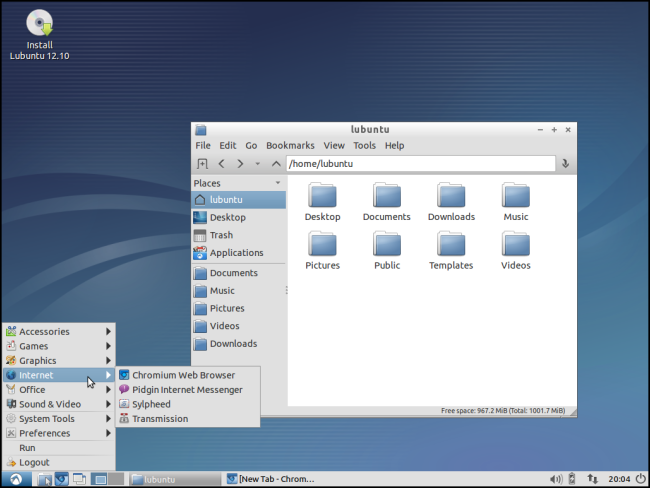The height and width of the screenshot is (488, 650).
Task: Expand the Games submenu
Action: (x=59, y=346)
